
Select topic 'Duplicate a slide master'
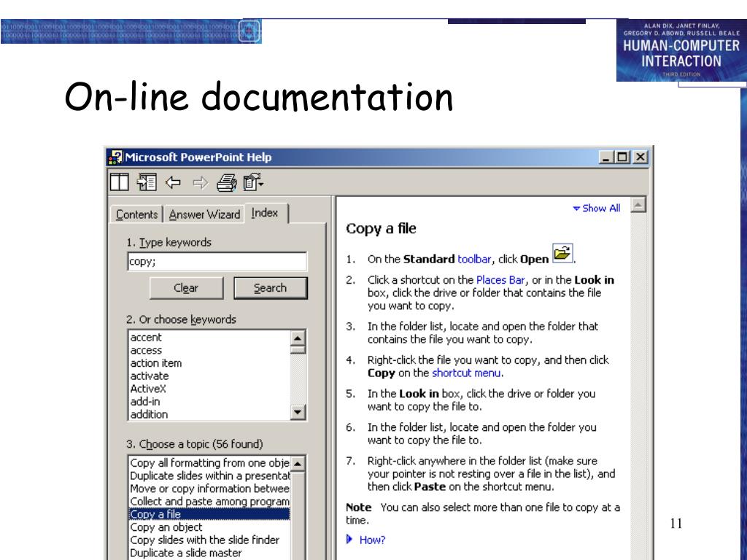pos(209,553)
